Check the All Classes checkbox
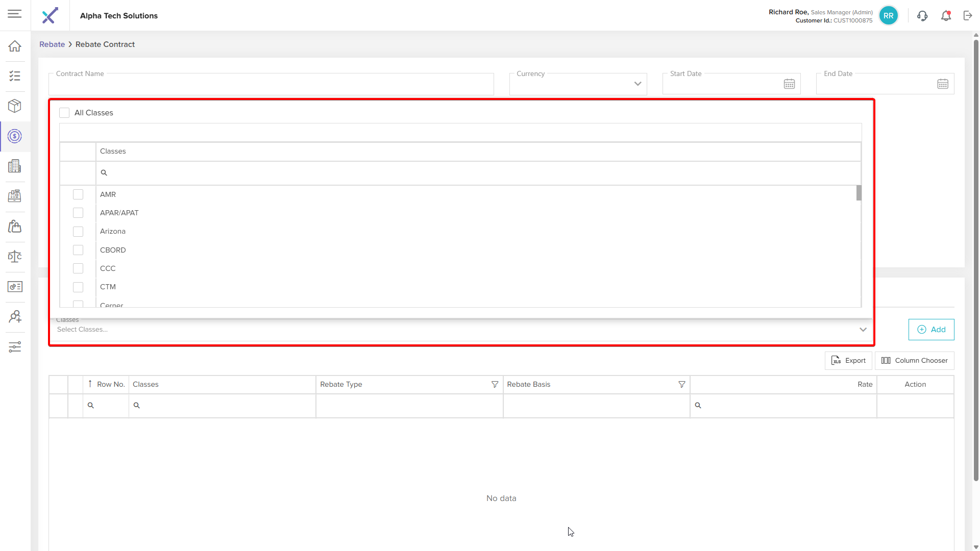The height and width of the screenshot is (551, 980). 64,113
